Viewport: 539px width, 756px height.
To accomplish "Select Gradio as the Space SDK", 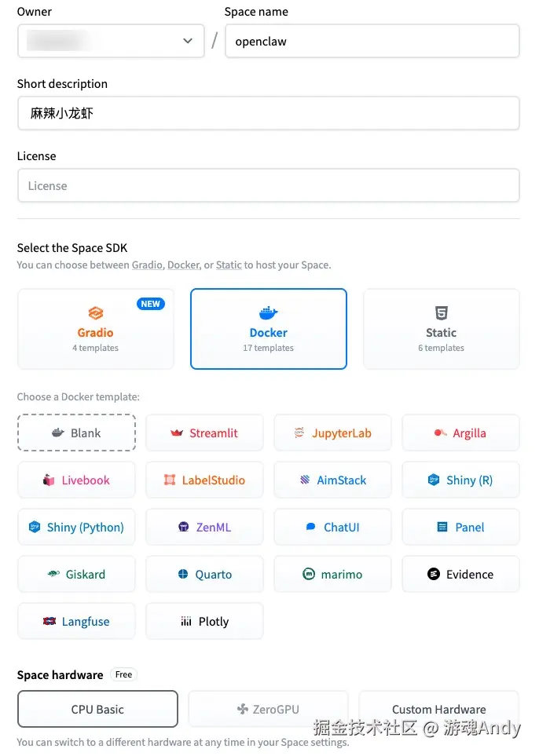I will [x=95, y=328].
